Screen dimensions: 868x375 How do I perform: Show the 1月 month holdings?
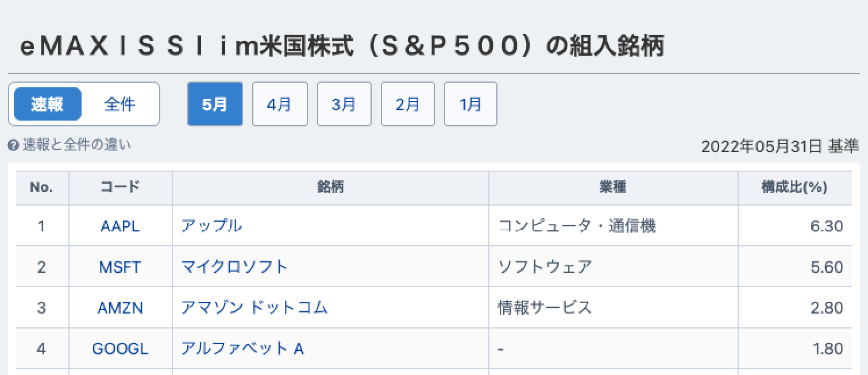point(470,104)
